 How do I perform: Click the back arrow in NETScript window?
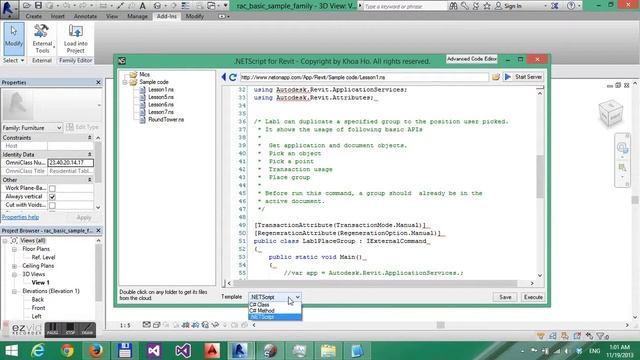coord(224,77)
